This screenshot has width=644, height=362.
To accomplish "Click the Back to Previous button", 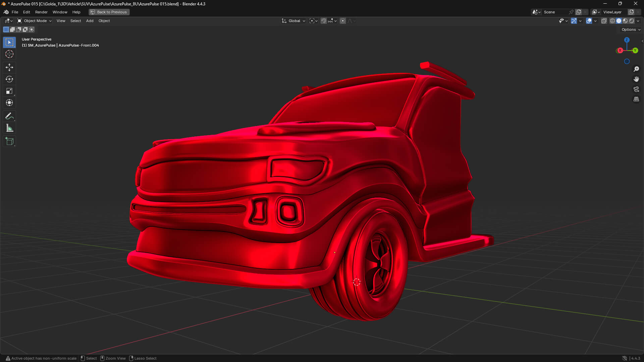I will pyautogui.click(x=109, y=12).
